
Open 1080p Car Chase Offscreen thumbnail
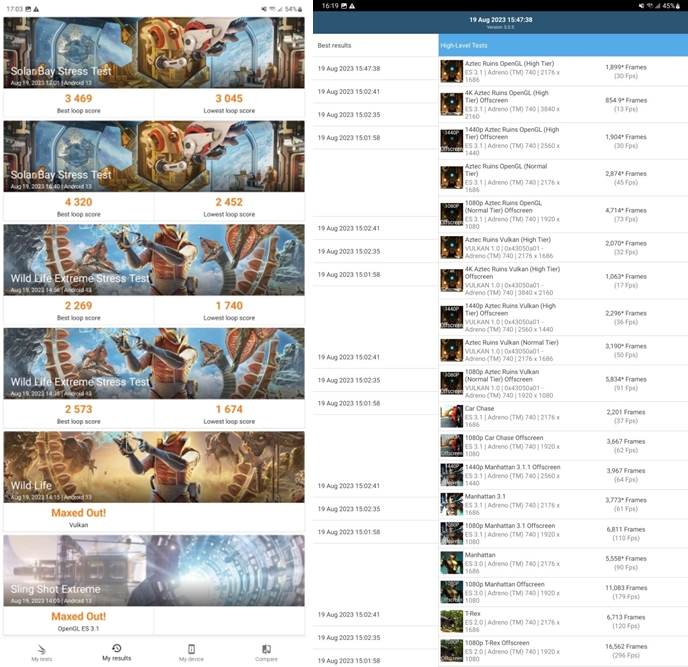click(x=452, y=445)
